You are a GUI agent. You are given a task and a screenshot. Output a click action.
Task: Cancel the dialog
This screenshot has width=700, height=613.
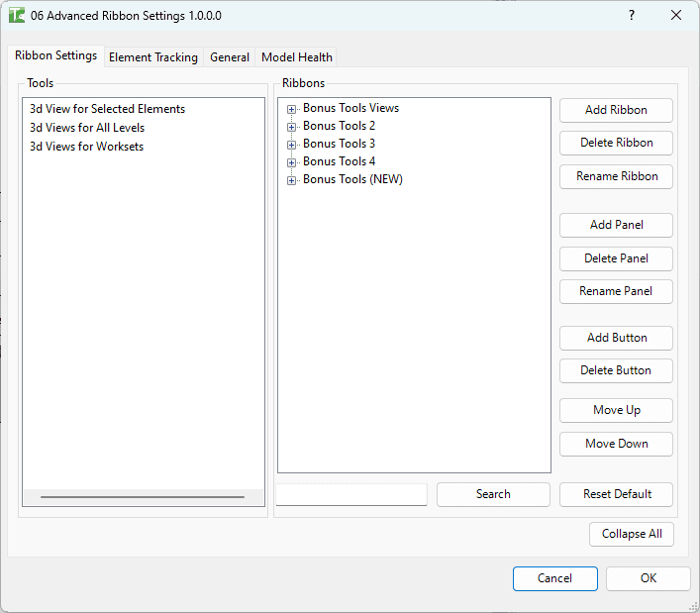tap(554, 578)
